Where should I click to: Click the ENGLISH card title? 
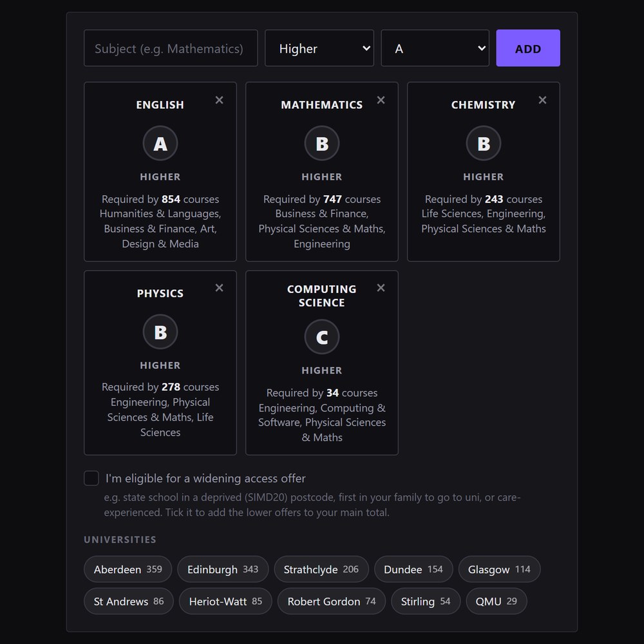[160, 105]
